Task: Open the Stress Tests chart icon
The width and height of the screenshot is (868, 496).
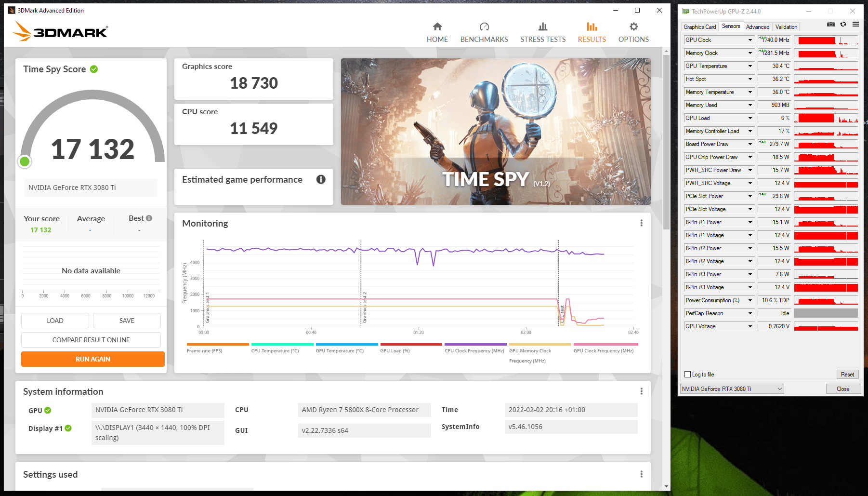Action: click(x=543, y=27)
